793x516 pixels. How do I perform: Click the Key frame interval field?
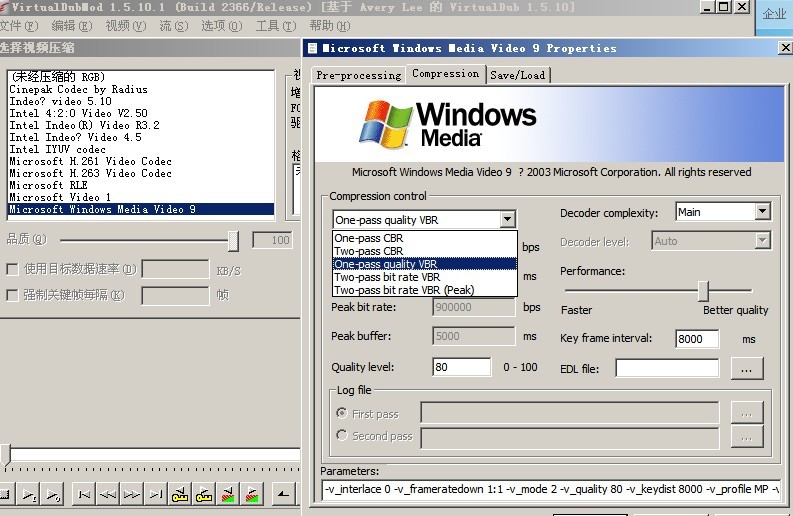[x=697, y=338]
